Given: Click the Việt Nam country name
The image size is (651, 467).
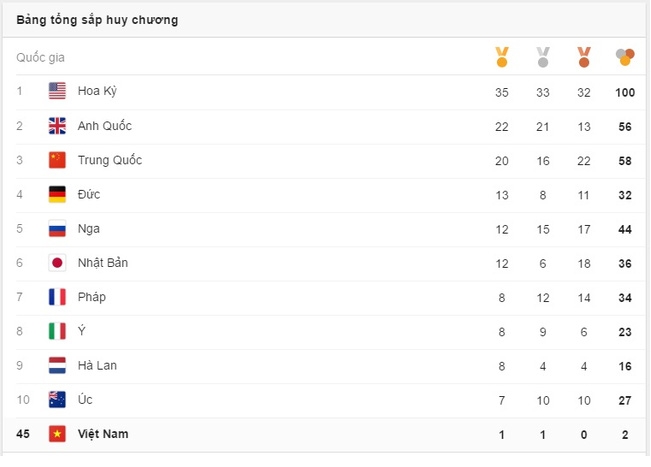Looking at the screenshot, I should click(103, 434).
